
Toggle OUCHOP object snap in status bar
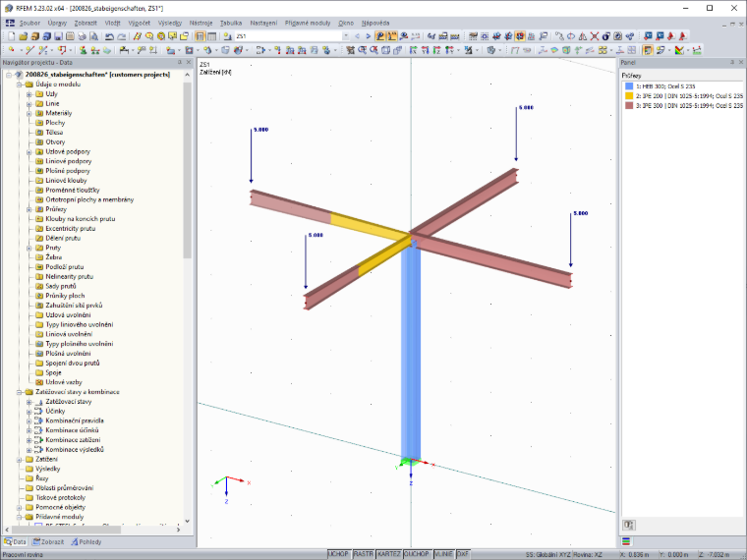click(x=417, y=554)
